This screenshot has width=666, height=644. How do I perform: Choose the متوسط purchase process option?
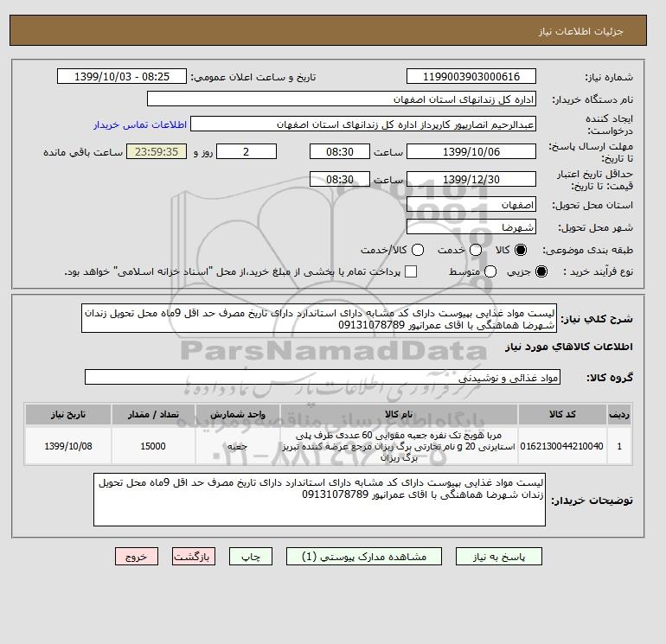[490, 271]
